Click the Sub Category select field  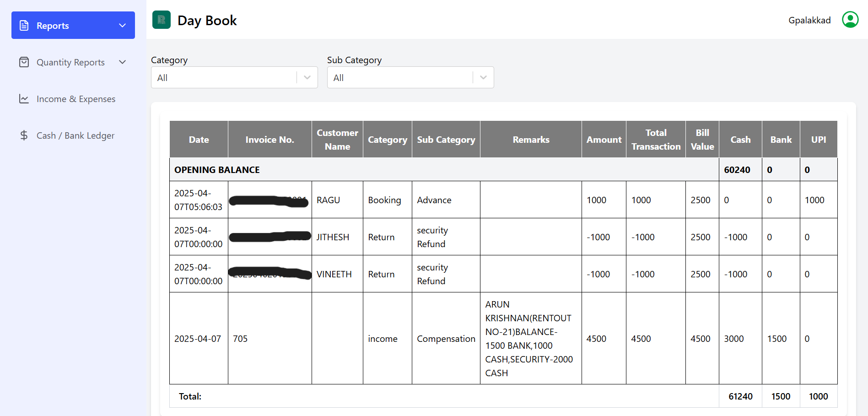pos(410,77)
